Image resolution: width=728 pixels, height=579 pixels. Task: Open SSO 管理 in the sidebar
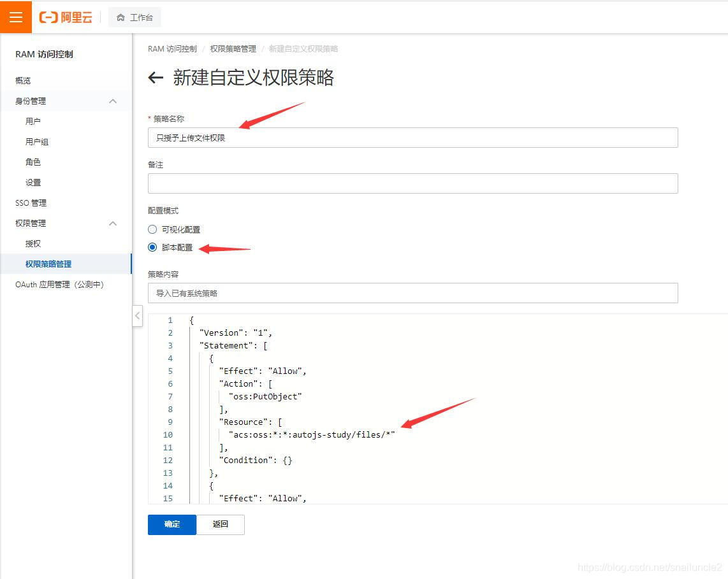[31, 203]
